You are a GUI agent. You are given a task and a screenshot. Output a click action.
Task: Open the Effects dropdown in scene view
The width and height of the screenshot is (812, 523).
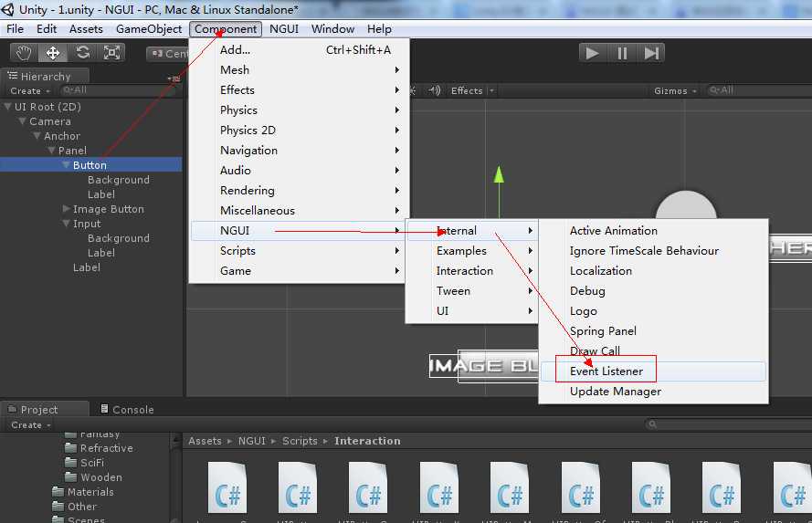[472, 90]
